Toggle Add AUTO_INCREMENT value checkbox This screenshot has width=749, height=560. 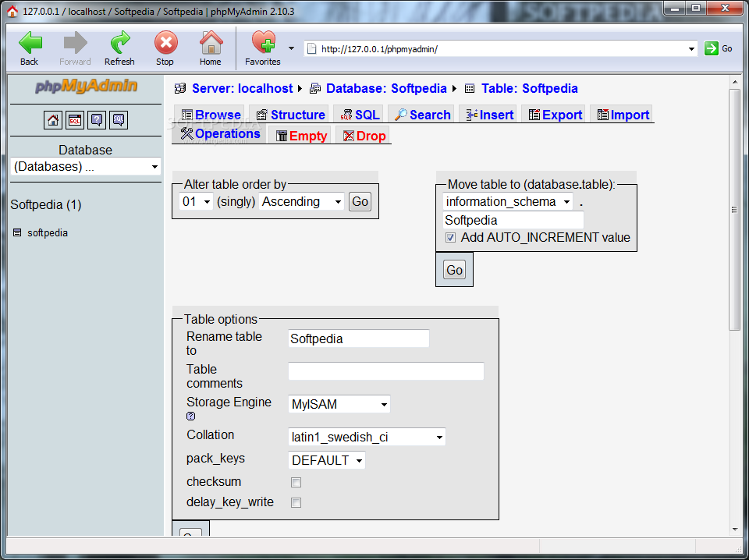point(450,238)
